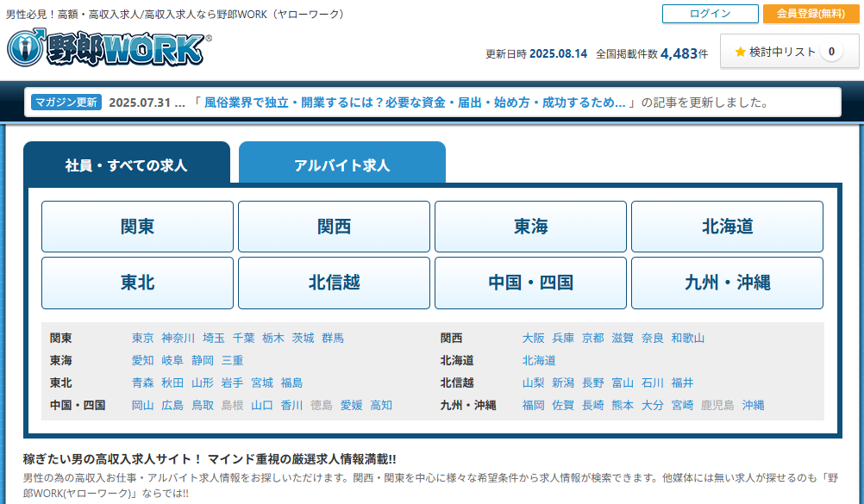
Task: Select the 東北 region button
Action: pos(137,283)
